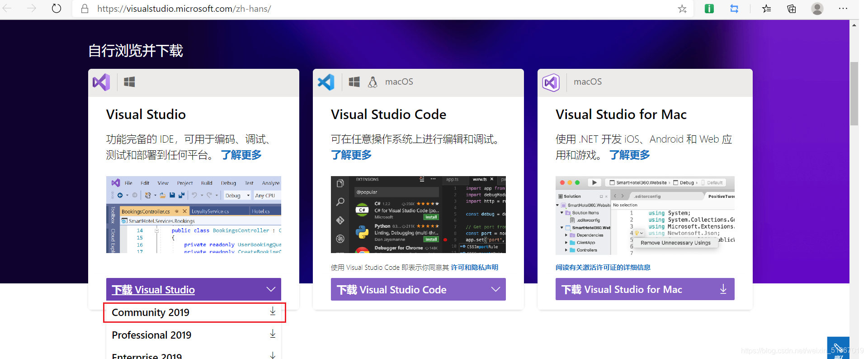Collapse the Visual Studio download chevron
This screenshot has width=868, height=359.
[271, 289]
